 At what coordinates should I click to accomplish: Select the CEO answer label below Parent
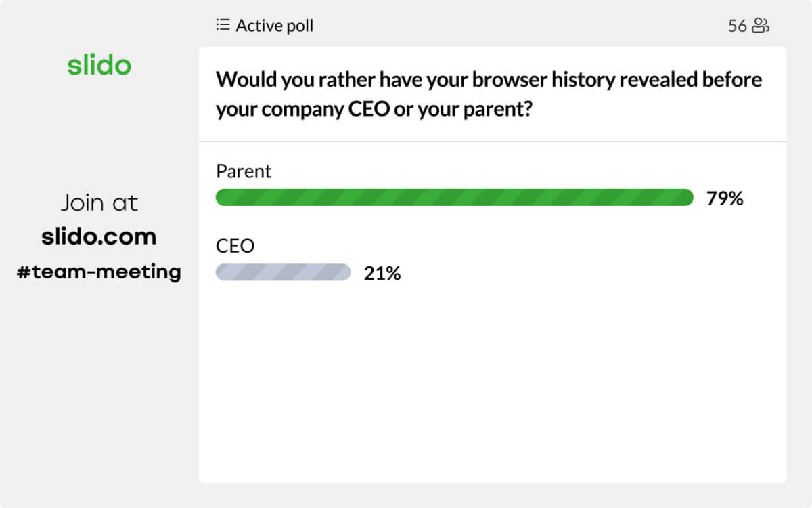pyautogui.click(x=235, y=246)
